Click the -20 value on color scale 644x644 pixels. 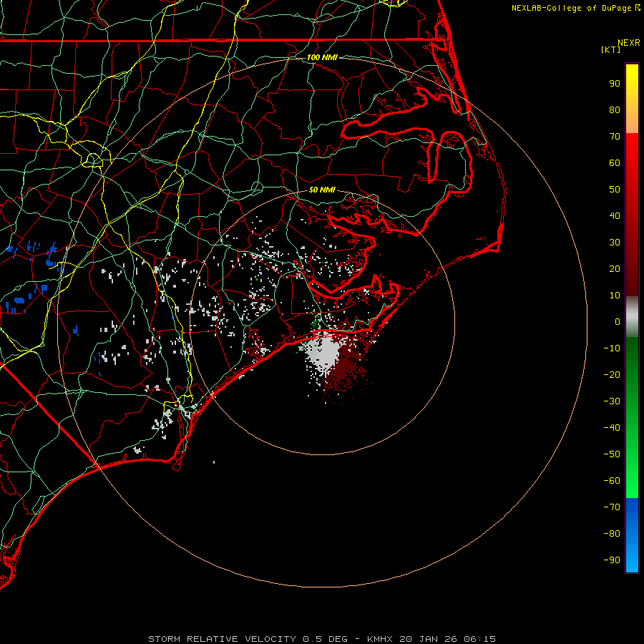(612, 374)
